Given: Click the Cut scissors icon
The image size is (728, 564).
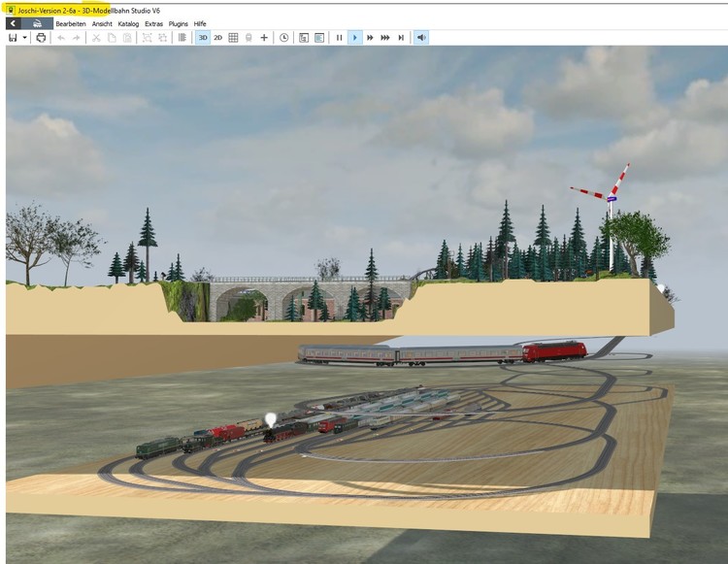Looking at the screenshot, I should 96,38.
